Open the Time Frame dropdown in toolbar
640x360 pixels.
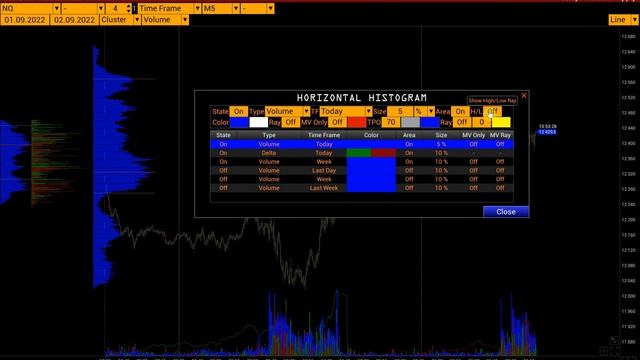click(x=169, y=8)
